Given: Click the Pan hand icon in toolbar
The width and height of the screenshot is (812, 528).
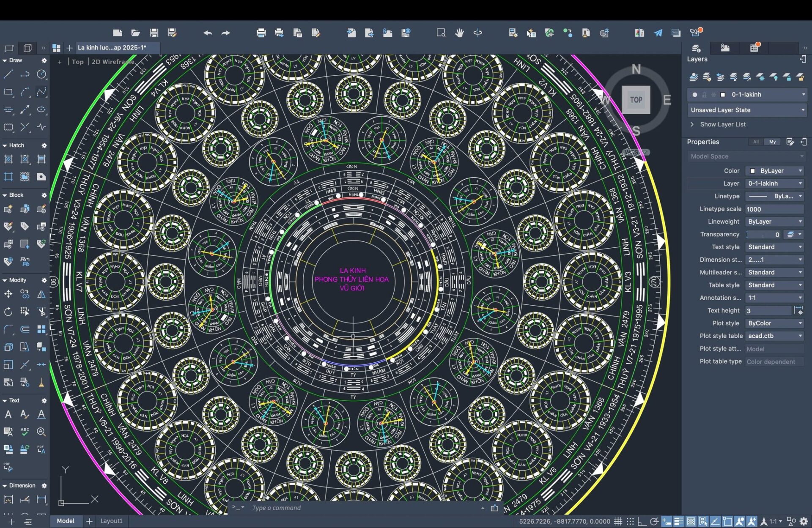Looking at the screenshot, I should 459,33.
